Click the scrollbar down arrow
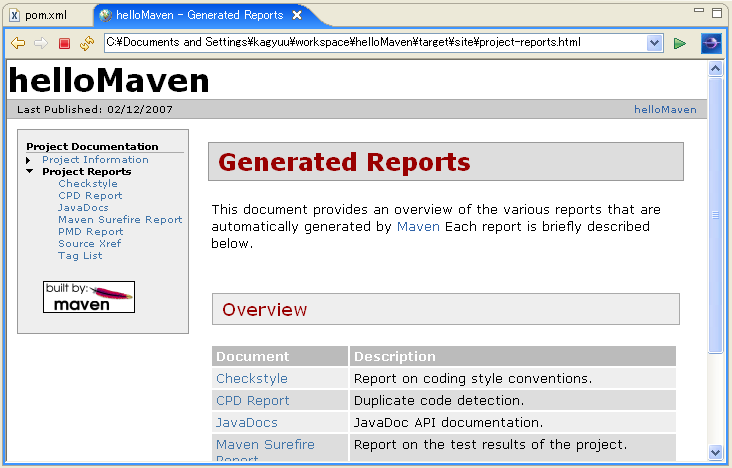 pos(715,452)
